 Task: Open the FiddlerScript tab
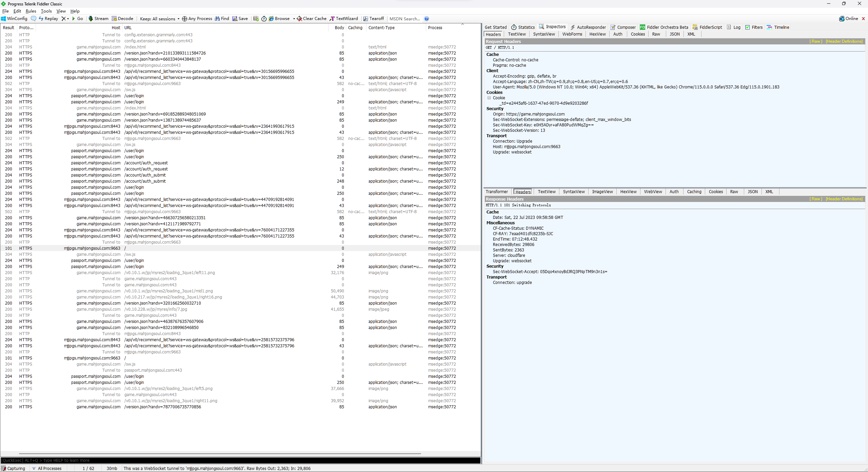pyautogui.click(x=708, y=27)
